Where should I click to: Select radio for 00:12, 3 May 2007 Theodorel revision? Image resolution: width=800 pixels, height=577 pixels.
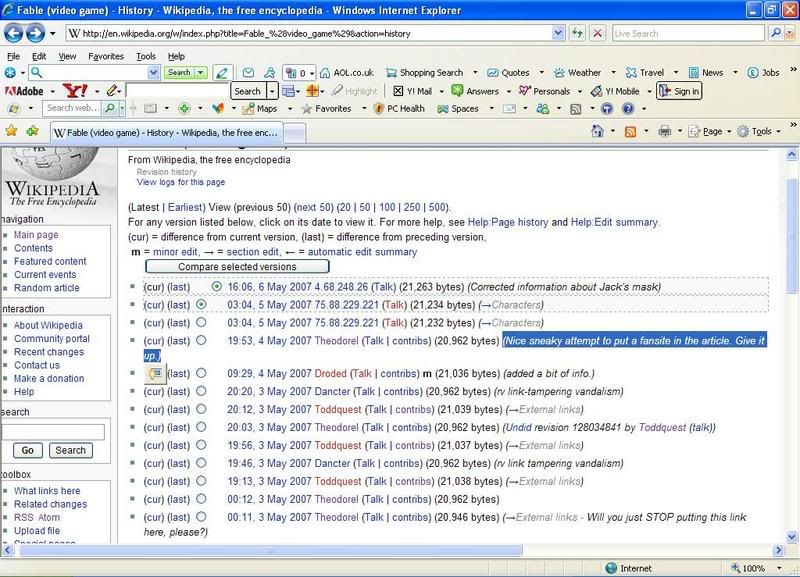(202, 499)
